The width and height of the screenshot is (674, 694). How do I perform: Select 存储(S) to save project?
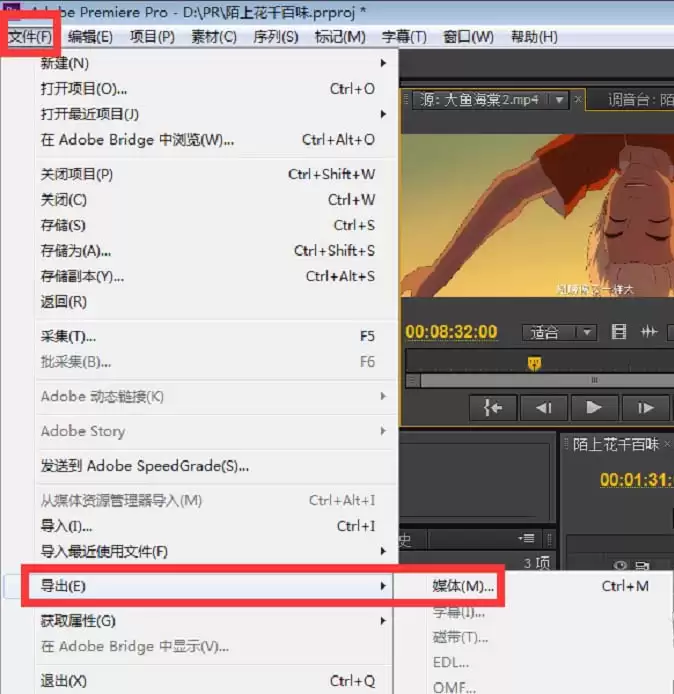[x=216, y=225]
